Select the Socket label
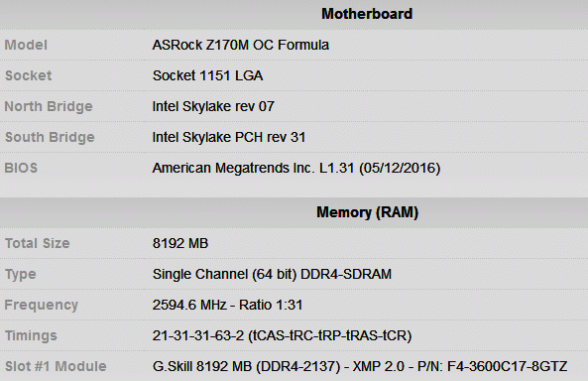This screenshot has width=588, height=381. [x=28, y=75]
